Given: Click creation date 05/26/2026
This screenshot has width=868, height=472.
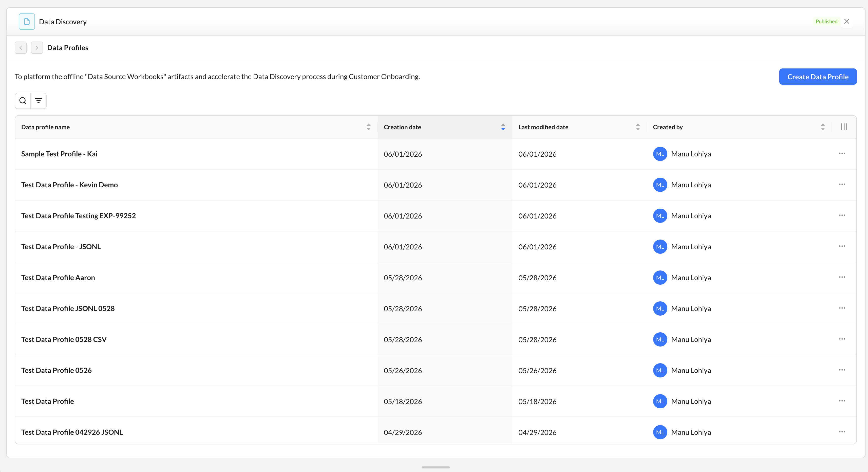Looking at the screenshot, I should tap(403, 371).
